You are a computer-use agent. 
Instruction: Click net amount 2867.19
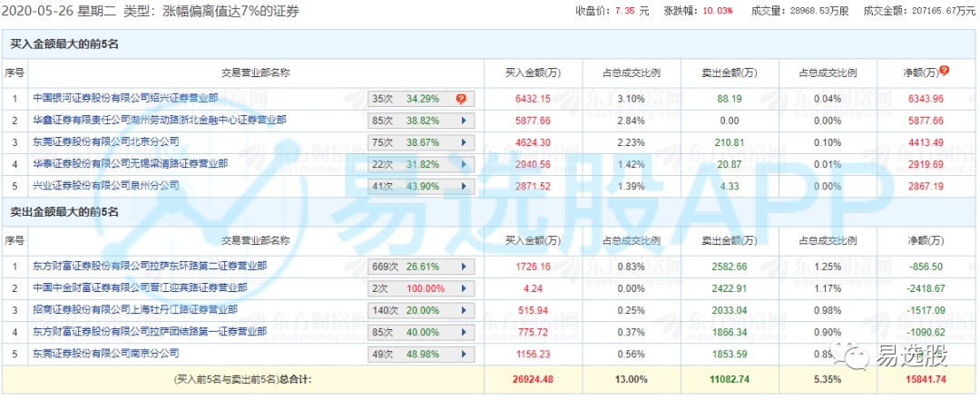(925, 186)
